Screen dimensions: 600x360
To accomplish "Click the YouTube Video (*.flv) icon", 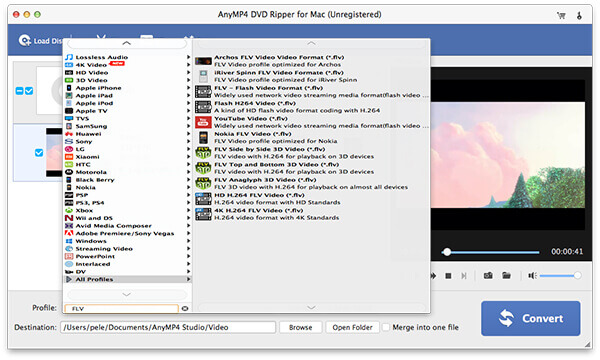I will (x=203, y=122).
